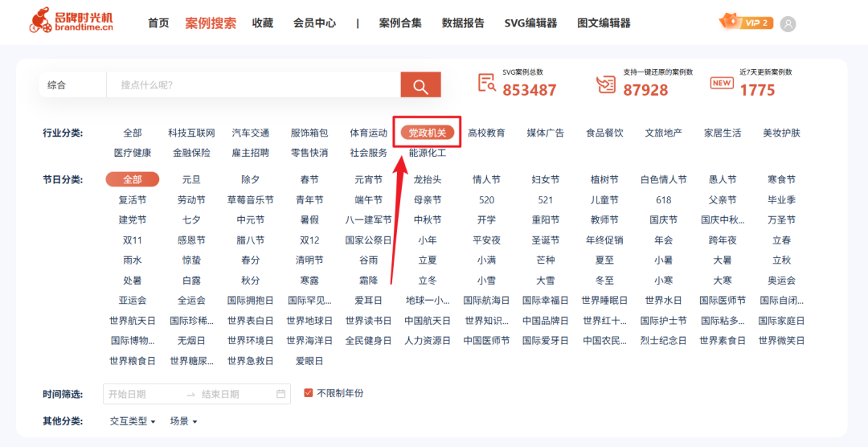Open the calendar icon in date range
Viewport: 868px width, 447px height.
tap(281, 394)
